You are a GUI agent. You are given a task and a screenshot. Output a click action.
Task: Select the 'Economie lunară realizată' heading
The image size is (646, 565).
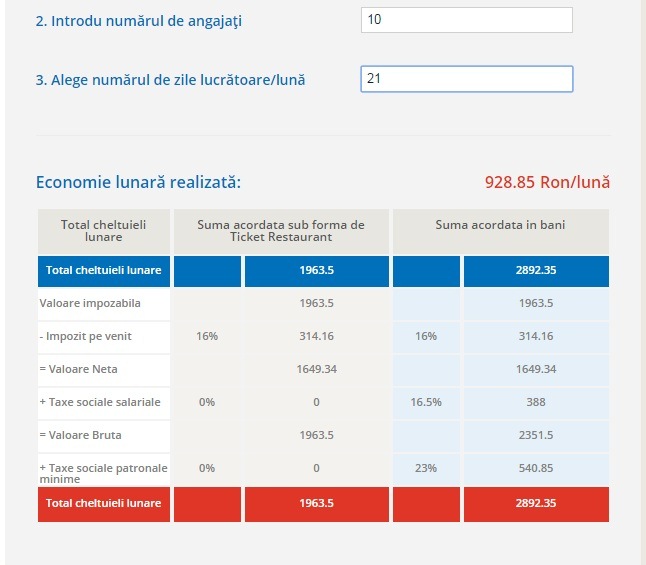click(x=138, y=182)
